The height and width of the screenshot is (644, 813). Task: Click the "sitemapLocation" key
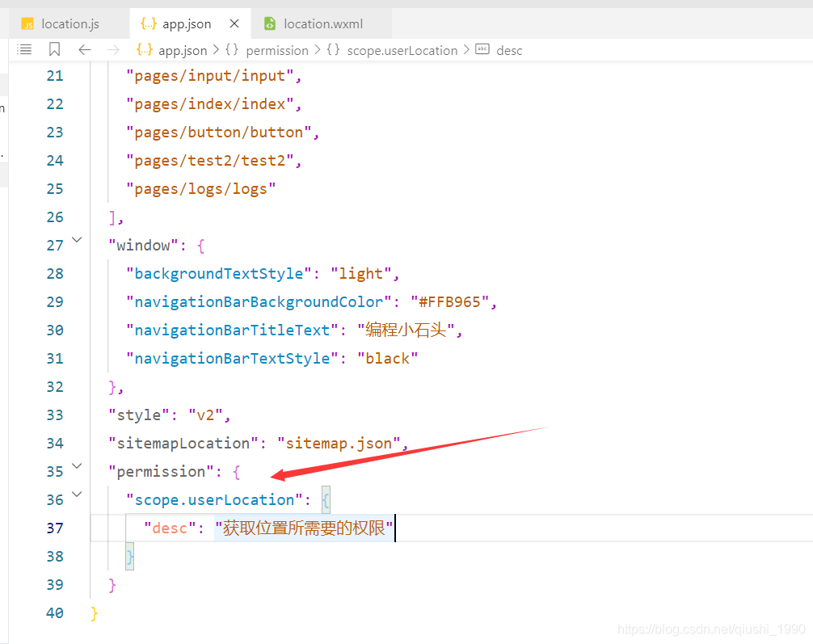(183, 444)
